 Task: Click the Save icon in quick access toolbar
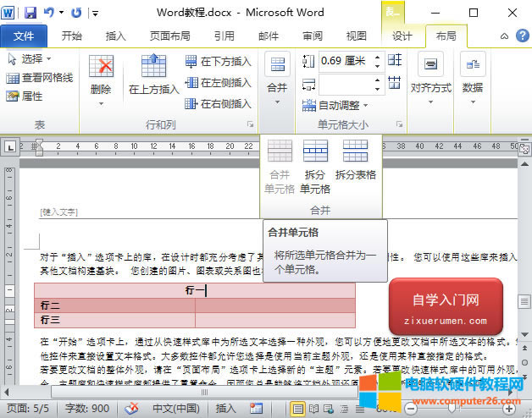point(30,13)
